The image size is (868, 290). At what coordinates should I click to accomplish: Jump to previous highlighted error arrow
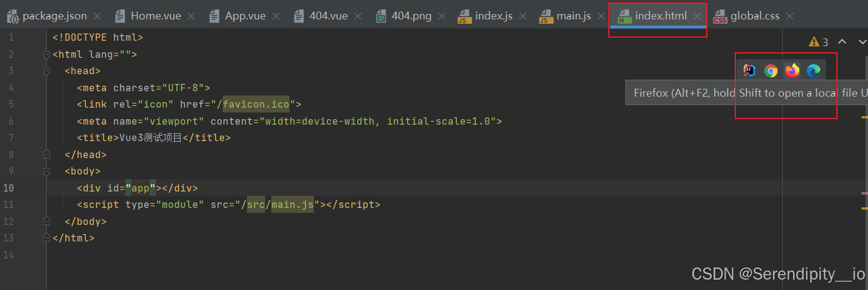tap(842, 41)
